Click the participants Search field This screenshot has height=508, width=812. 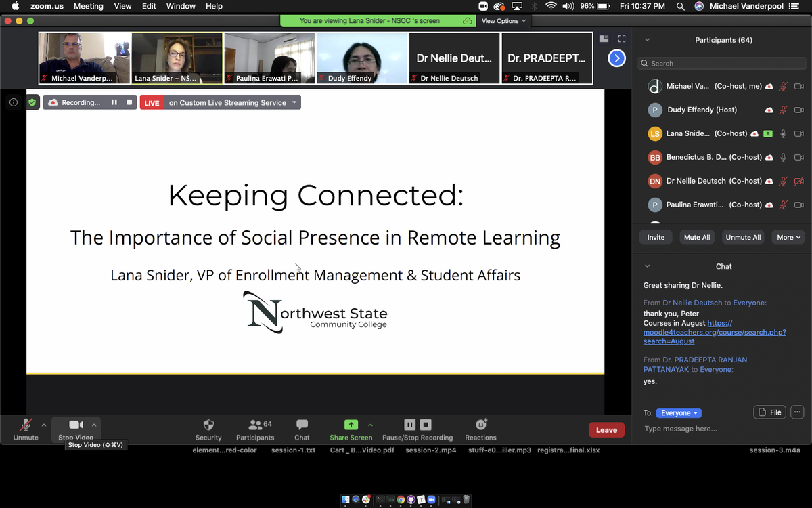(721, 63)
